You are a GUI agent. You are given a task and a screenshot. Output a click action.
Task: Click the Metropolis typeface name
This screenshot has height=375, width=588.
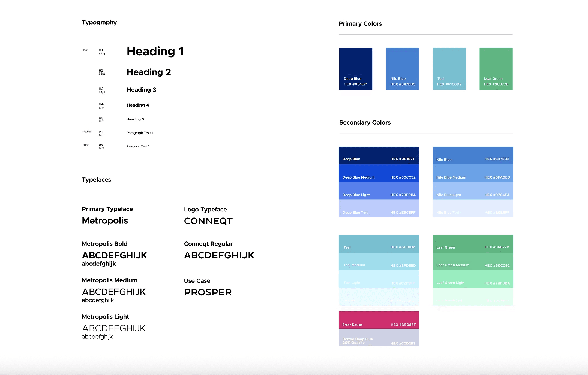pos(105,221)
